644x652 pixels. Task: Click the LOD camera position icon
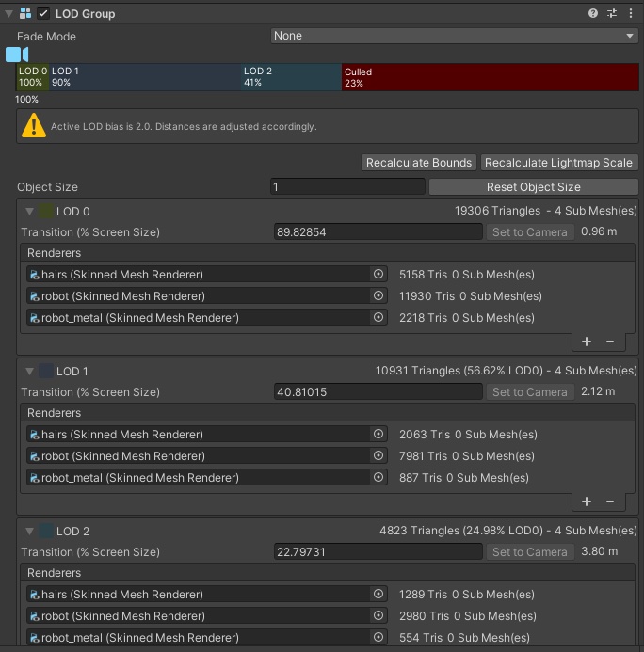17,55
